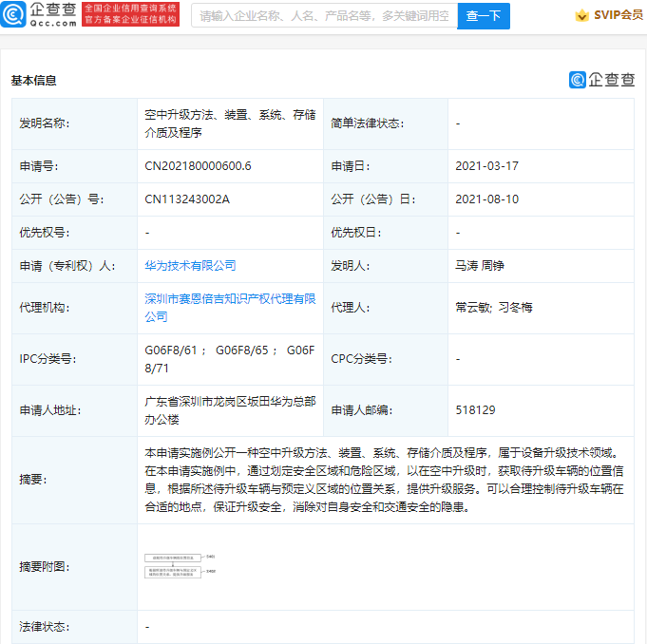Open the 华为技术有限公司 applicant link
647x644 pixels.
click(x=190, y=266)
